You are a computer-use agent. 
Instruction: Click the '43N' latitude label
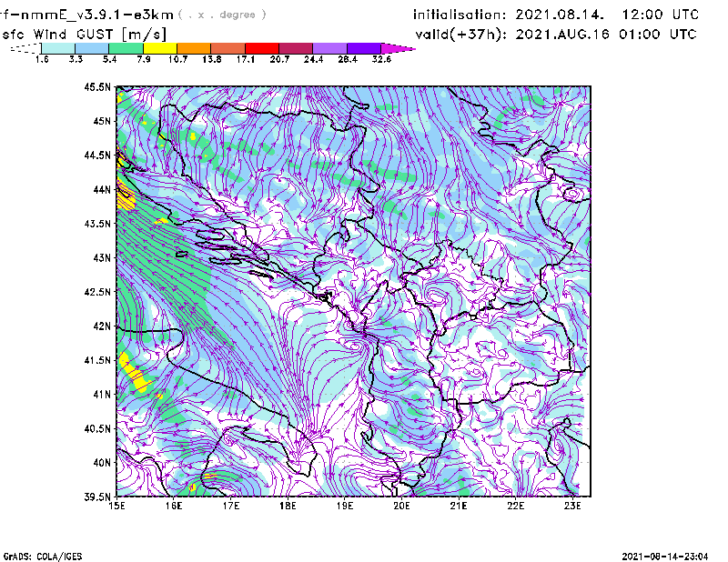click(102, 257)
